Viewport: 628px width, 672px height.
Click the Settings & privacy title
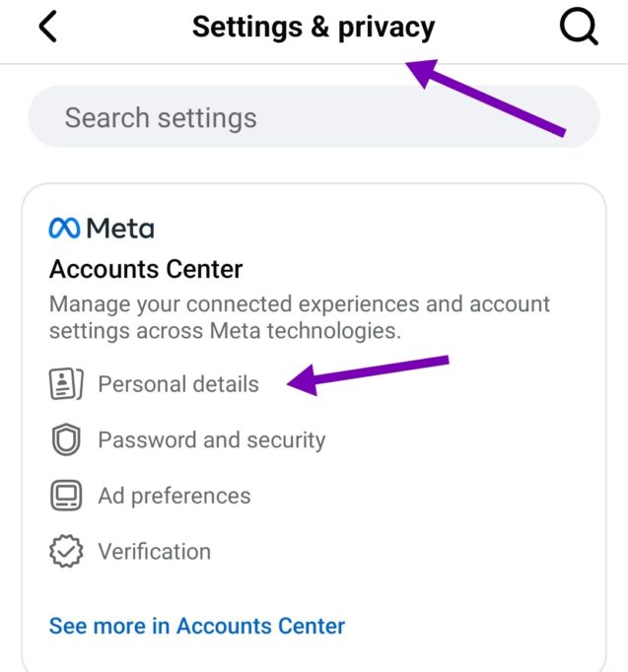pyautogui.click(x=313, y=28)
